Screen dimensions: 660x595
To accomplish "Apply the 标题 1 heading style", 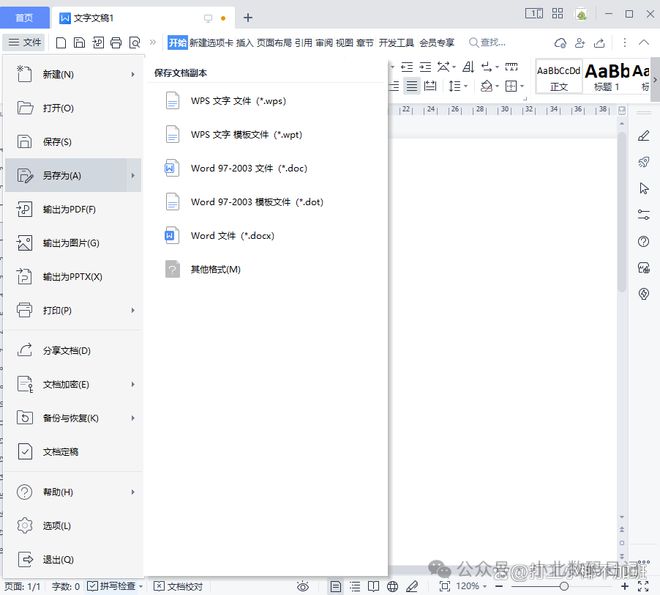I will 607,77.
